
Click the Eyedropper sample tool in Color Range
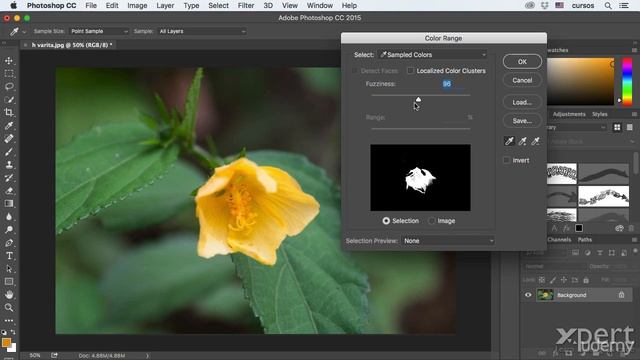tap(509, 141)
